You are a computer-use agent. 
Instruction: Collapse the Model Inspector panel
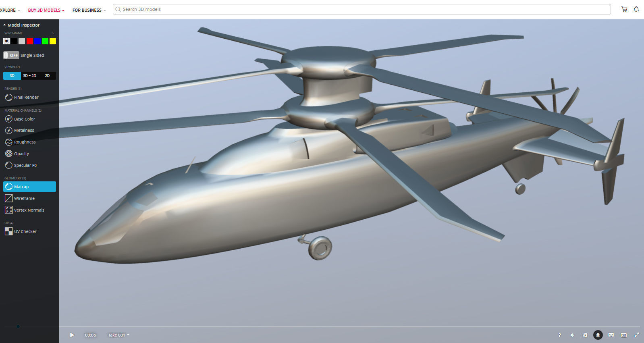pos(4,25)
